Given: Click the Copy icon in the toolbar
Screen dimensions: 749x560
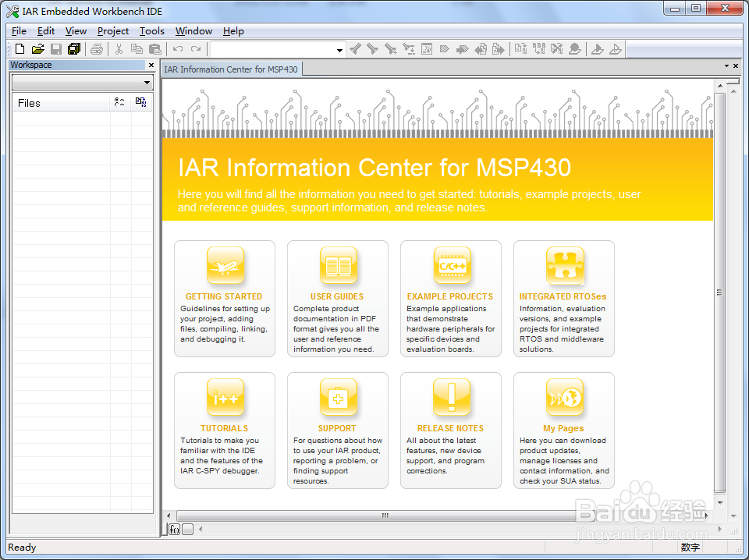Looking at the screenshot, I should [x=137, y=48].
